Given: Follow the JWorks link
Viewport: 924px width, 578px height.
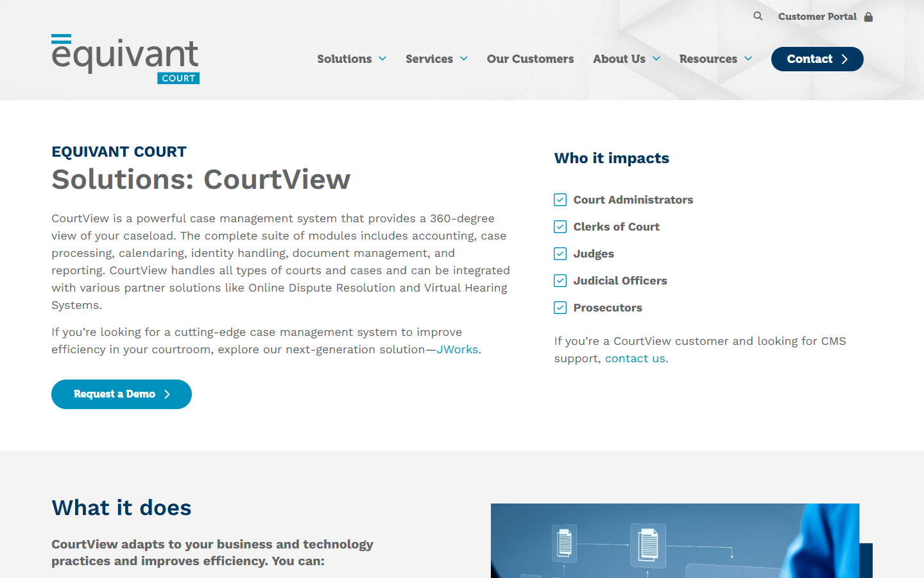Looking at the screenshot, I should (458, 349).
